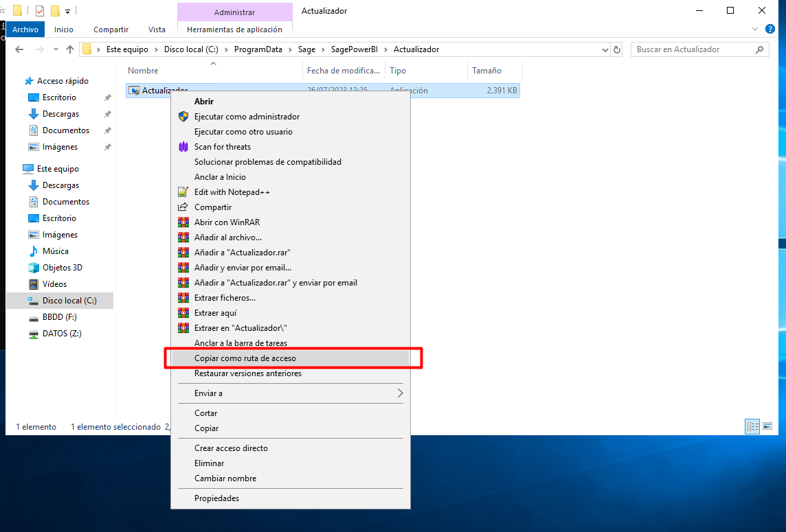Click the BBDD (F:) drive icon
The width and height of the screenshot is (786, 532).
tap(34, 318)
